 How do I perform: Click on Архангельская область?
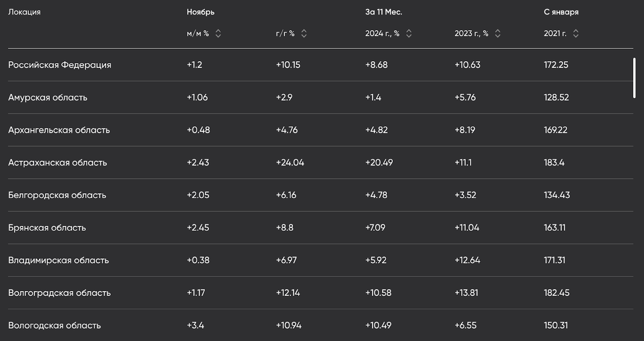point(59,130)
